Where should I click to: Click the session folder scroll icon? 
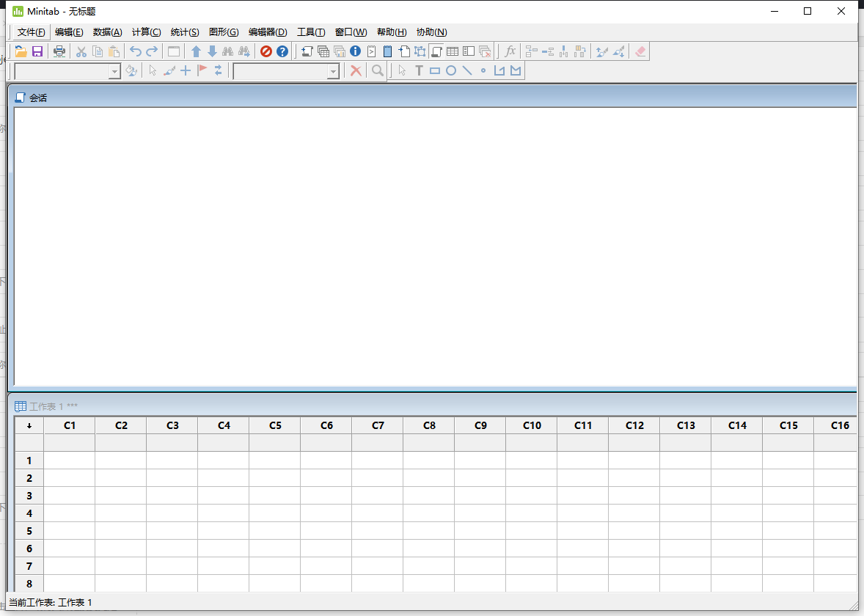(307, 51)
